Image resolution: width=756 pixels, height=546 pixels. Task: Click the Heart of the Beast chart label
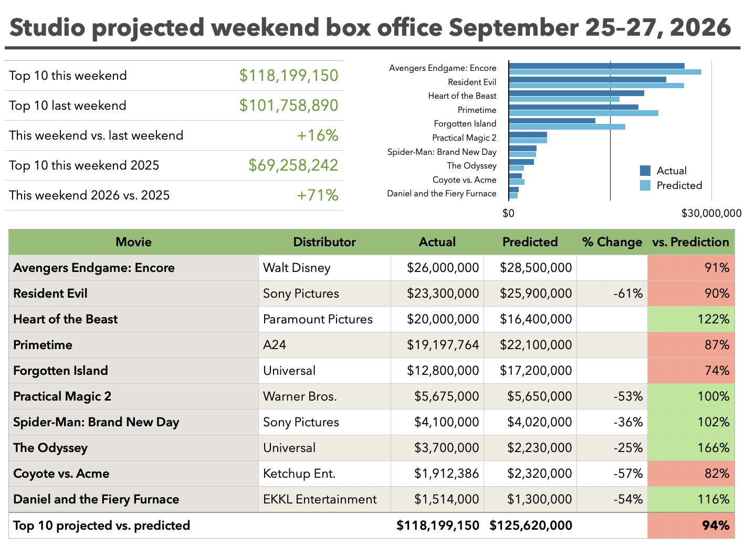[462, 96]
